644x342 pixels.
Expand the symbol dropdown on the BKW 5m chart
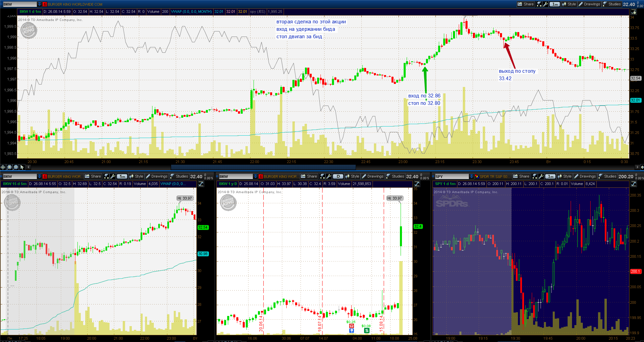(40, 176)
